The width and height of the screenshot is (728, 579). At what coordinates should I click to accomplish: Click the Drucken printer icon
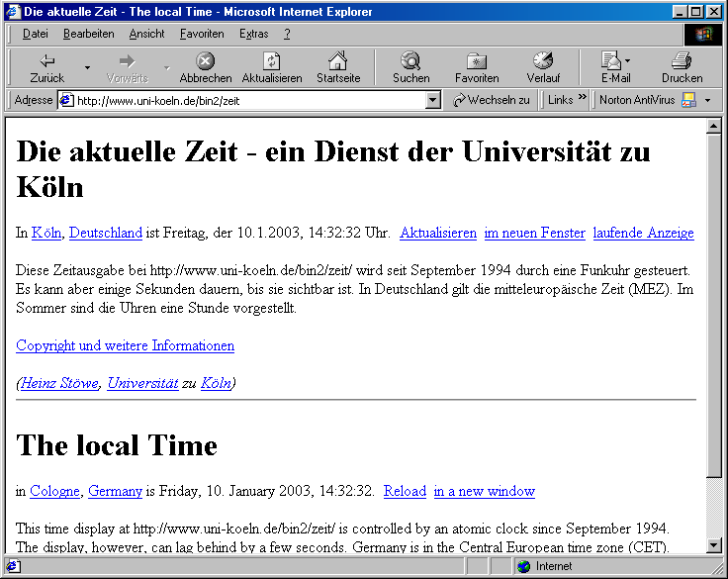[x=682, y=60]
